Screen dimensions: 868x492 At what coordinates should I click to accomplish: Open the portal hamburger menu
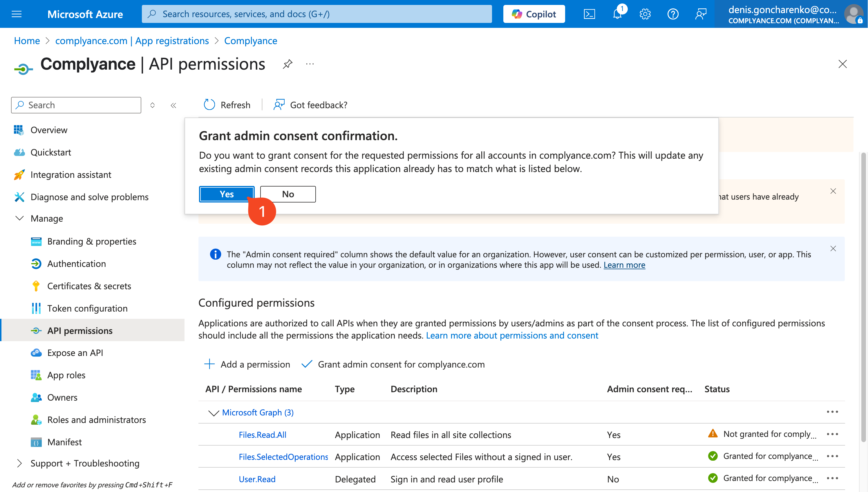tap(17, 14)
